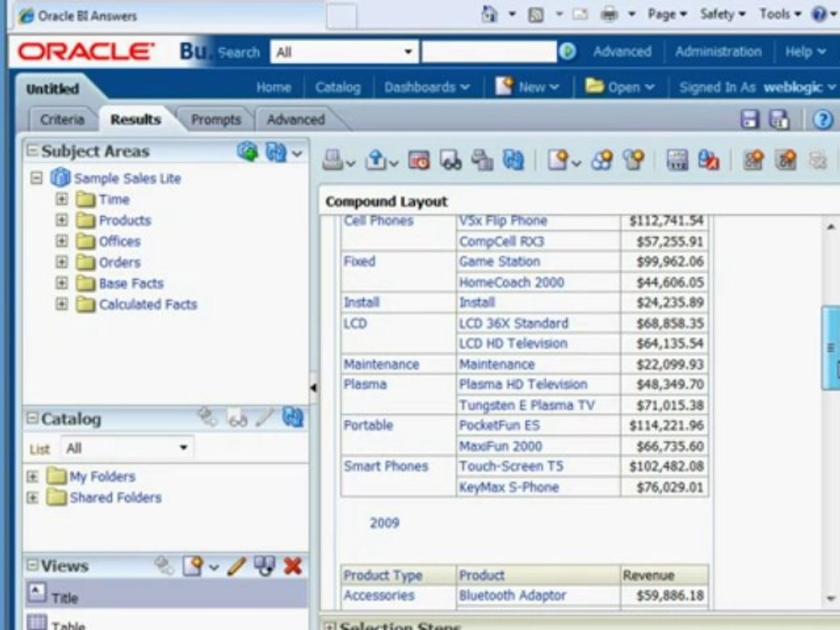This screenshot has height=630, width=840.
Task: Expand the Base Facts folder
Action: coord(61,283)
